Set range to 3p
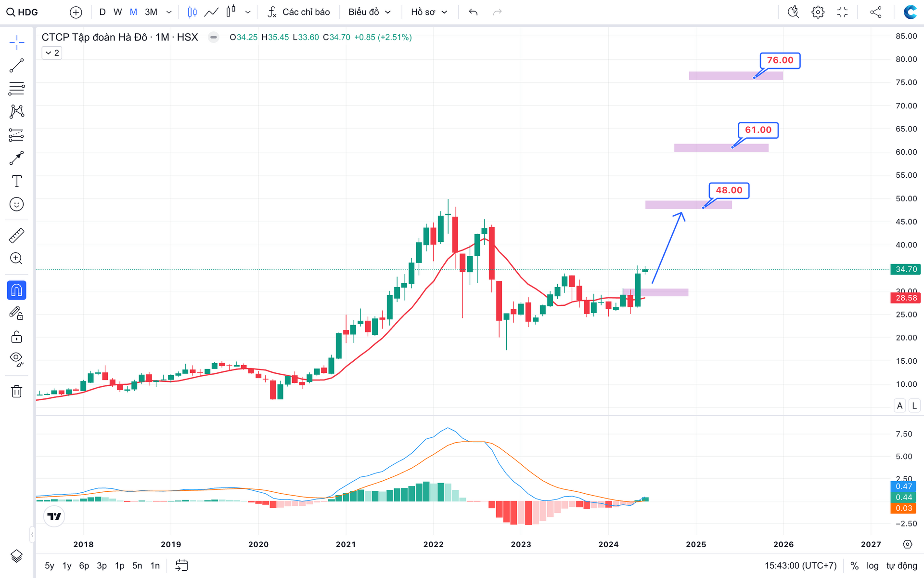This screenshot has width=924, height=578. 102,565
